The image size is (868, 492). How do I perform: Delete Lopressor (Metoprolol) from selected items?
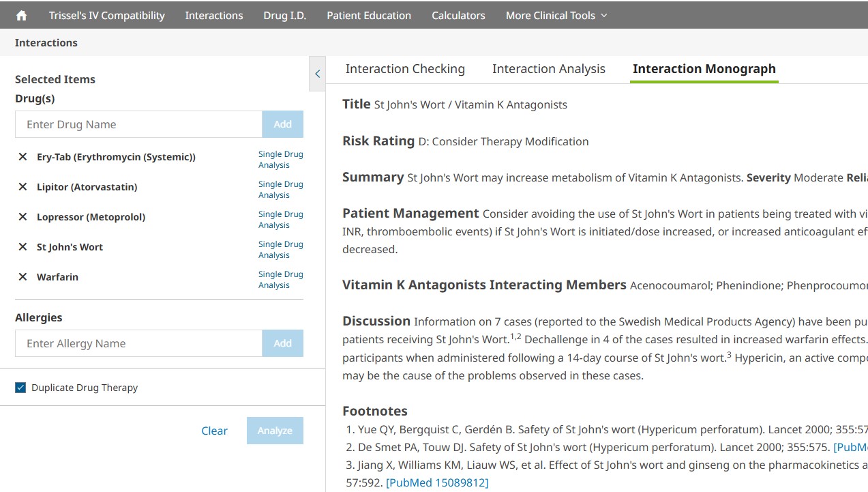click(x=23, y=217)
